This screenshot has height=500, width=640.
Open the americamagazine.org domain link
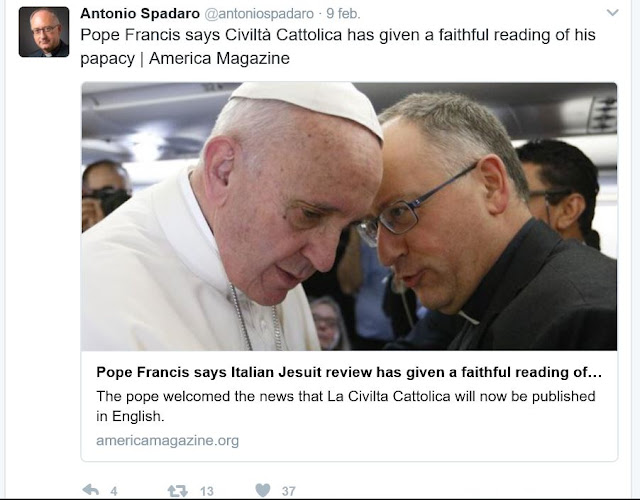[167, 440]
